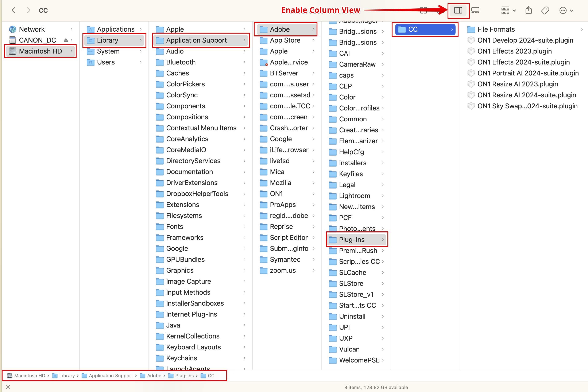588x392 pixels.
Task: Open the Symantec folder
Action: (x=287, y=259)
